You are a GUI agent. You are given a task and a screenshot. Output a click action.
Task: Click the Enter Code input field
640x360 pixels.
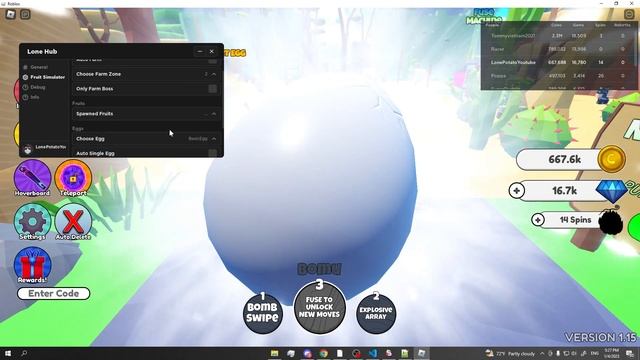[53, 293]
